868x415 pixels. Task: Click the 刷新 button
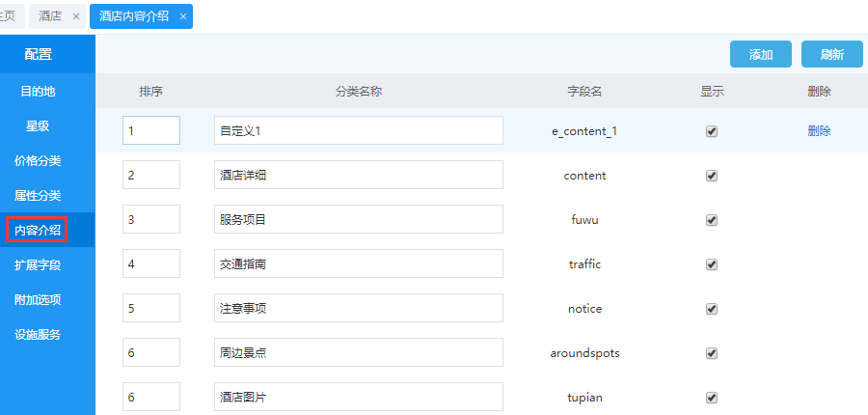[x=831, y=54]
